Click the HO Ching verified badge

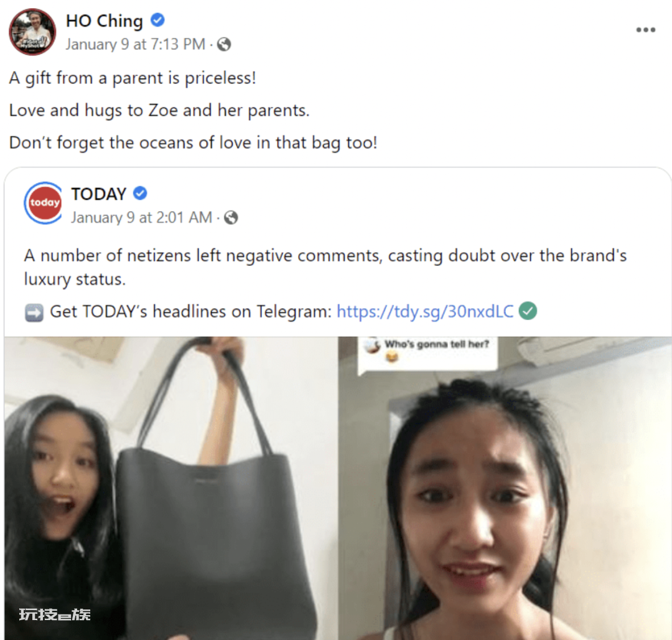[157, 20]
